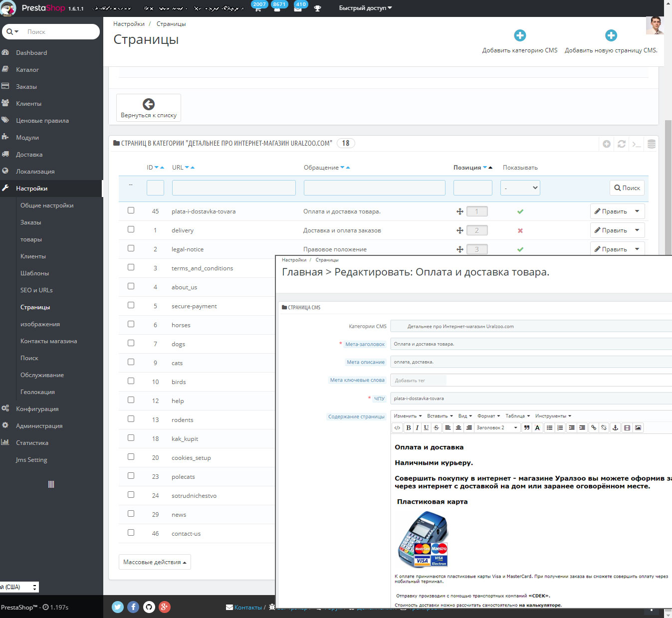
Task: Toggle the green enabled checkmark for page 45
Action: coord(520,211)
